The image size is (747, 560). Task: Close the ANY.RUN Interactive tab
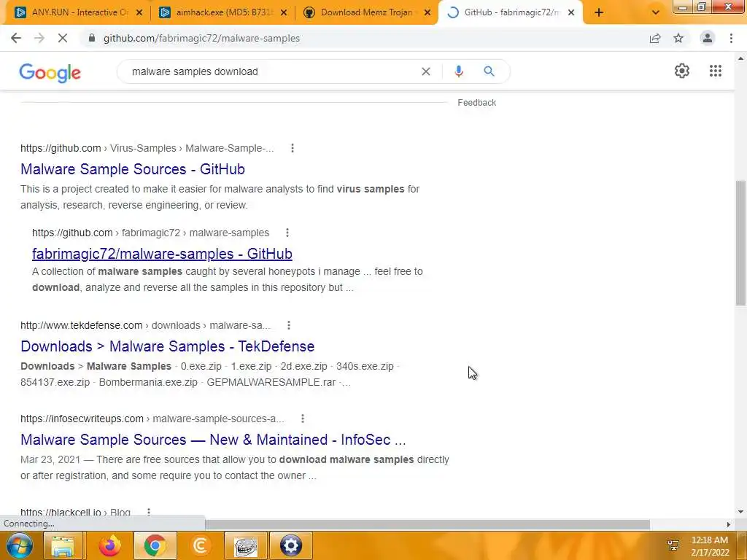tap(139, 12)
